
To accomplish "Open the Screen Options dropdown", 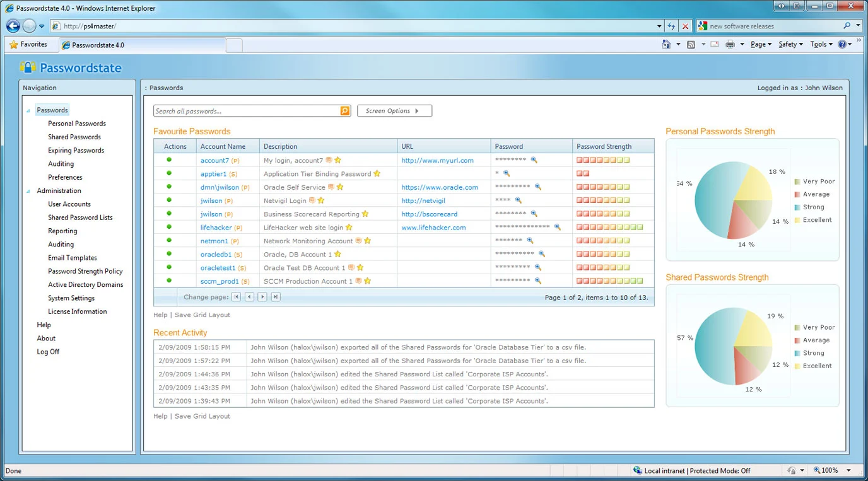I will pos(394,111).
